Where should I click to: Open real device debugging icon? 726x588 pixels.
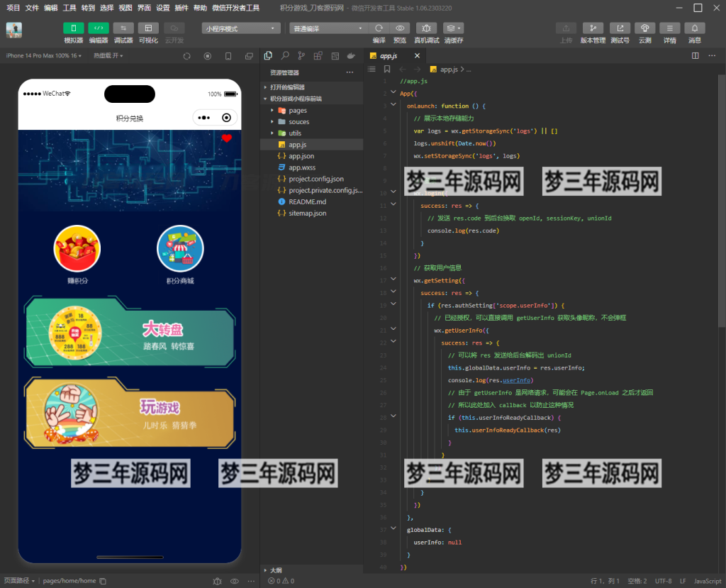tap(426, 28)
